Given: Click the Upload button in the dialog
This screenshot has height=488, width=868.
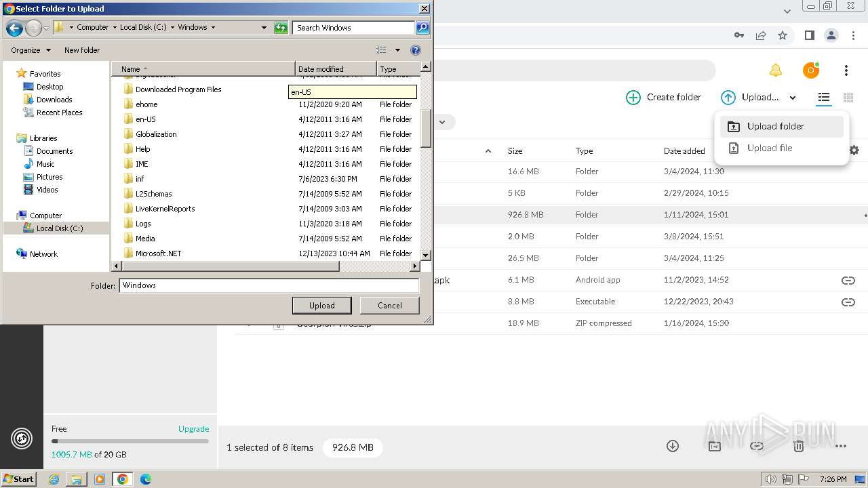Looking at the screenshot, I should [321, 306].
